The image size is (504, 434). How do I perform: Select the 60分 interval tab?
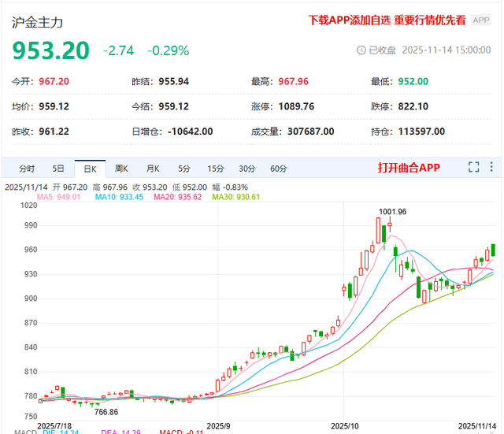(278, 168)
